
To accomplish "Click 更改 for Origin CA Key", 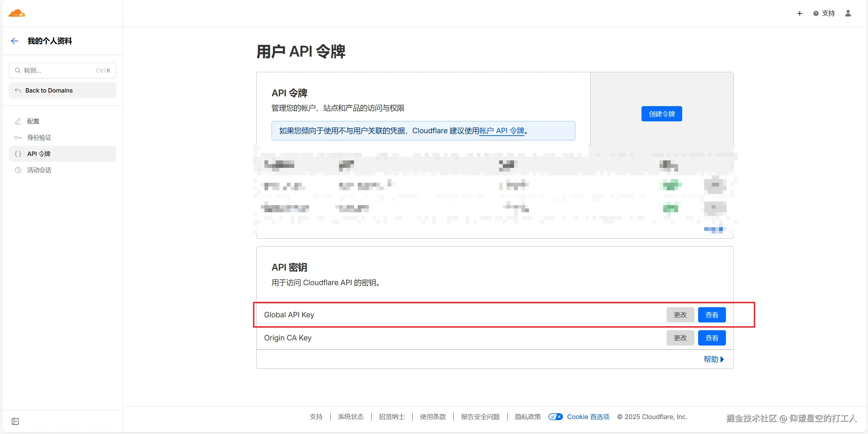I will (680, 338).
